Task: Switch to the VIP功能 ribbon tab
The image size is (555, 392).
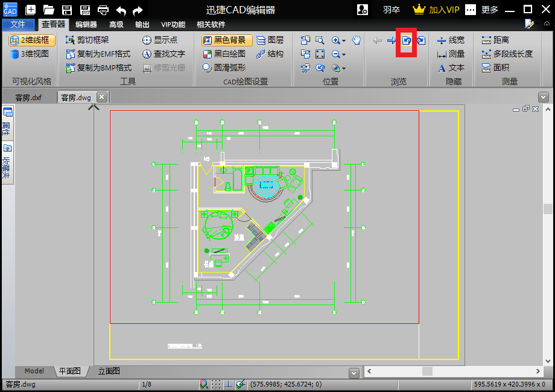Action: coord(173,24)
